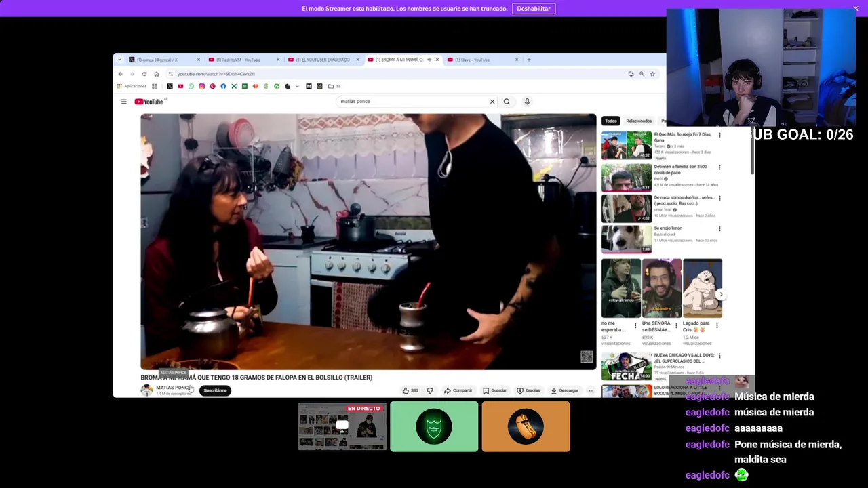Open 'Se enojo limón' video thumbnail
The image size is (868, 488).
627,239
